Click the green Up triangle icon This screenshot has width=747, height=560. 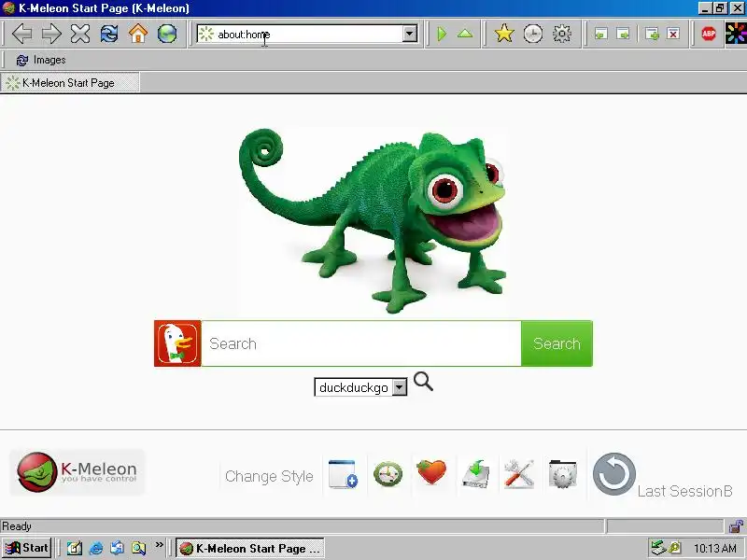point(465,34)
